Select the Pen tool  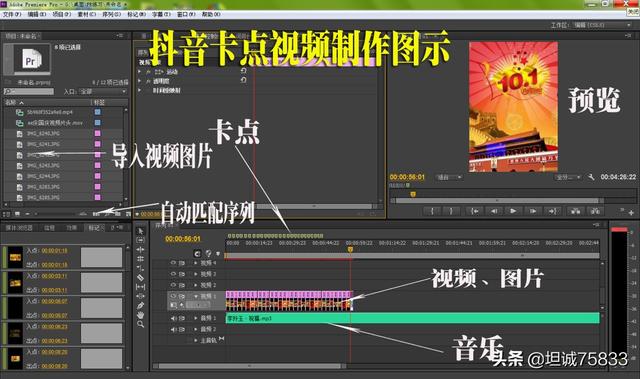[x=140, y=306]
